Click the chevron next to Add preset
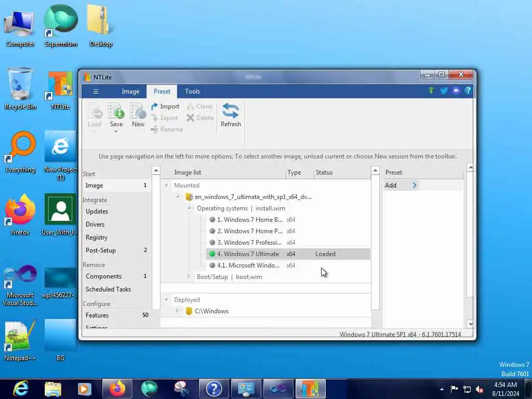The height and width of the screenshot is (399, 532). click(415, 185)
